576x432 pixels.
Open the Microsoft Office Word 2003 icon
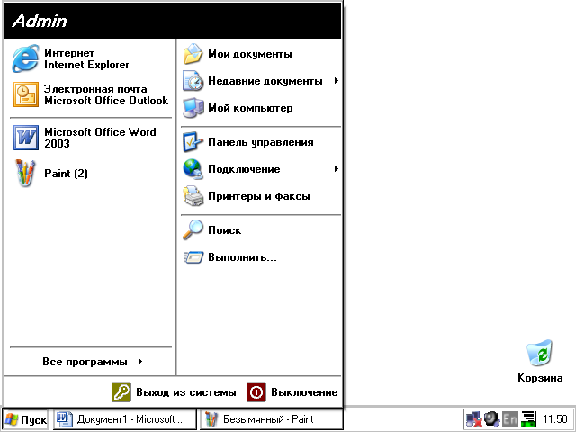(x=26, y=137)
